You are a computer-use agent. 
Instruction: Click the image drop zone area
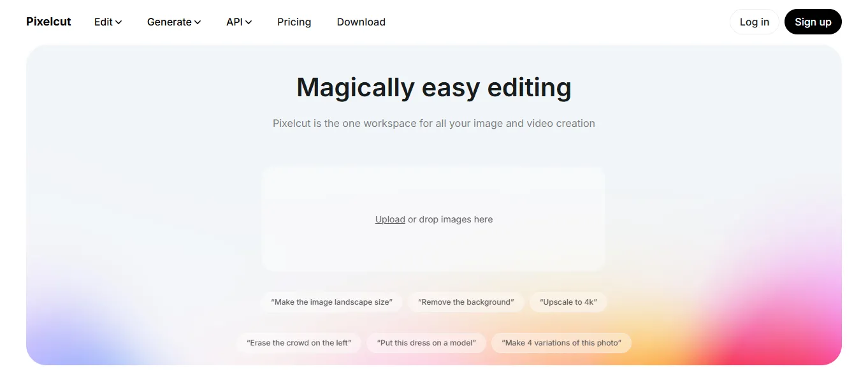point(433,219)
